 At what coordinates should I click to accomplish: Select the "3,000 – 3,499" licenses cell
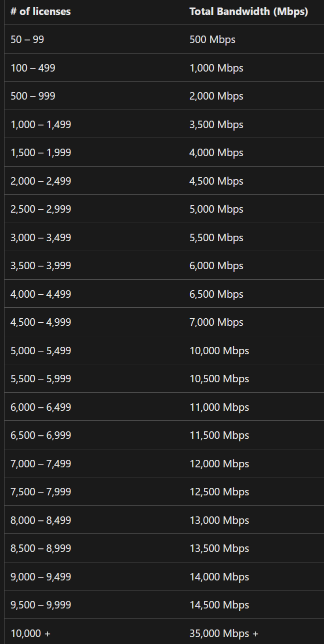41,238
